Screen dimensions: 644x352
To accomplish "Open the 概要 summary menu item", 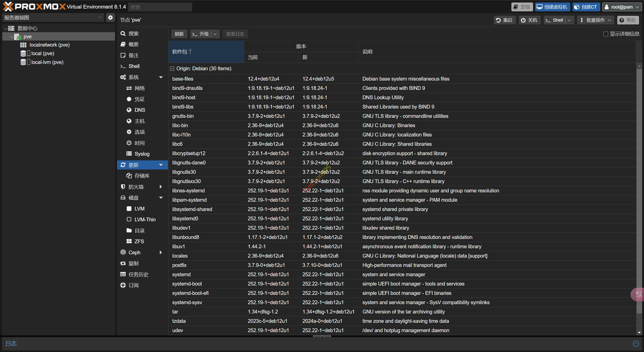I will click(x=133, y=44).
